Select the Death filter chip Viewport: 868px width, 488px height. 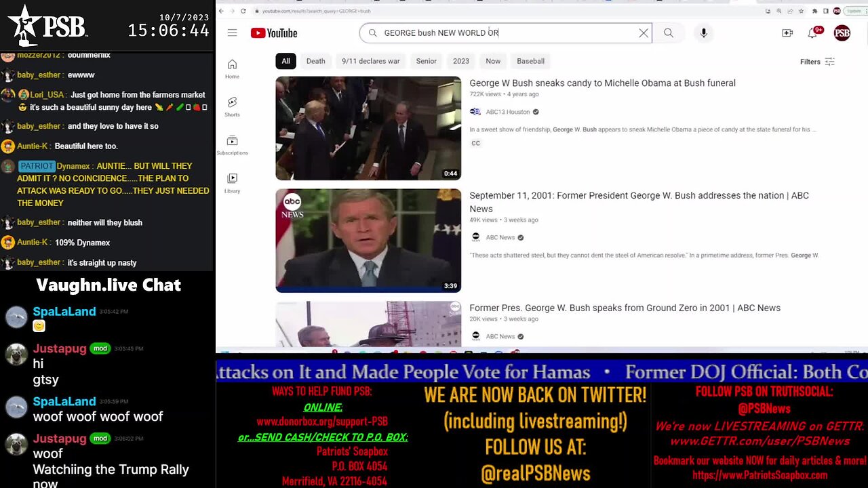[315, 61]
